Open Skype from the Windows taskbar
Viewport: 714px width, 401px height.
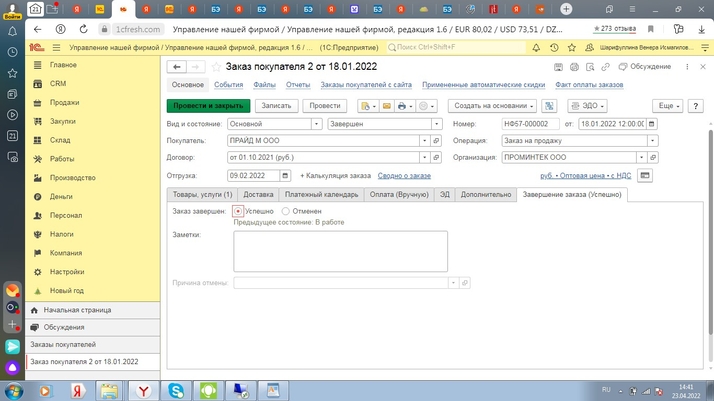click(176, 390)
